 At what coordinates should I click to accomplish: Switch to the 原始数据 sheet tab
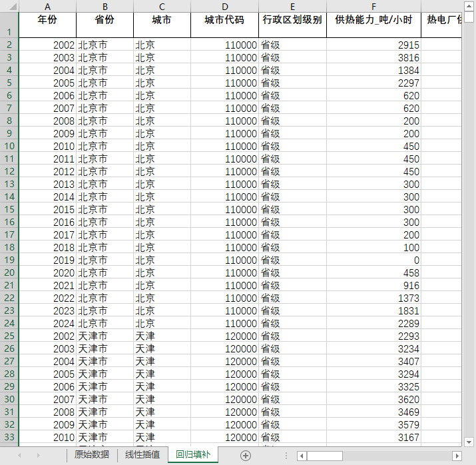(x=92, y=454)
